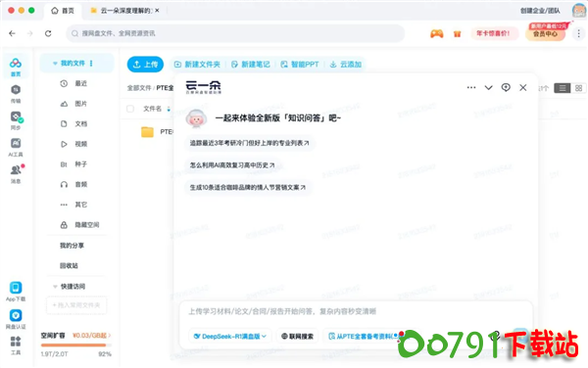Go forward with the right arrow

(x=30, y=33)
